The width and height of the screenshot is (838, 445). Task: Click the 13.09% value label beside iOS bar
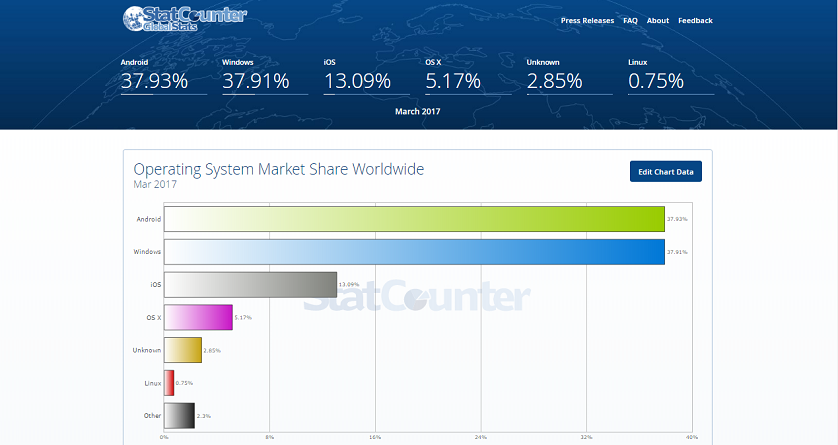click(348, 285)
